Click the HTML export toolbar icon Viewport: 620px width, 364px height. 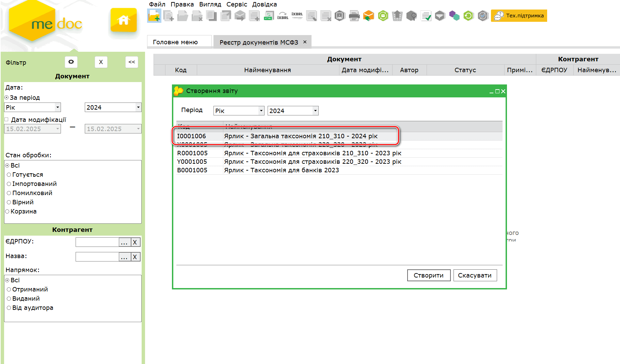(269, 16)
